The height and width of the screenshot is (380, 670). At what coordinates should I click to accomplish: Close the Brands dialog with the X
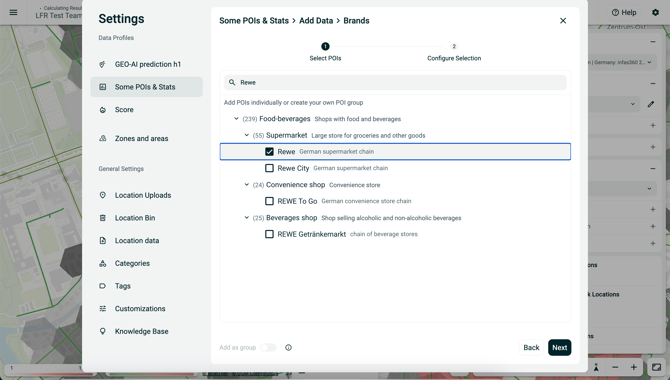pyautogui.click(x=563, y=21)
